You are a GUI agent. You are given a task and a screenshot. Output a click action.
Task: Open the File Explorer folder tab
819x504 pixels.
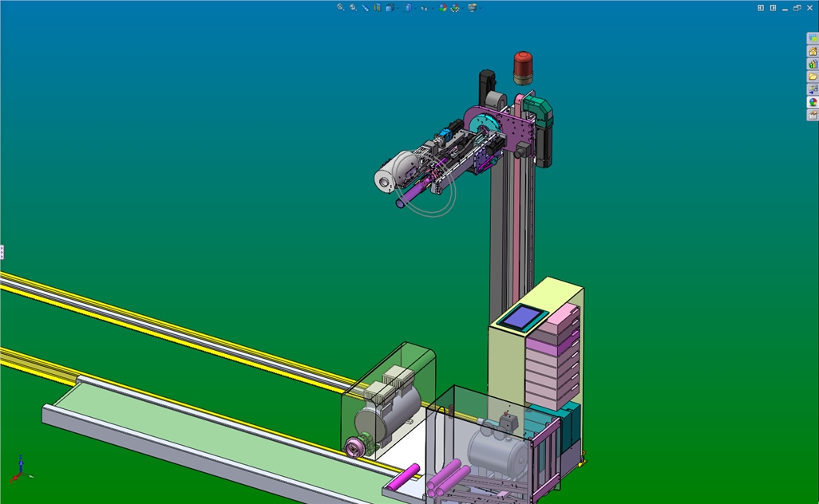[813, 77]
